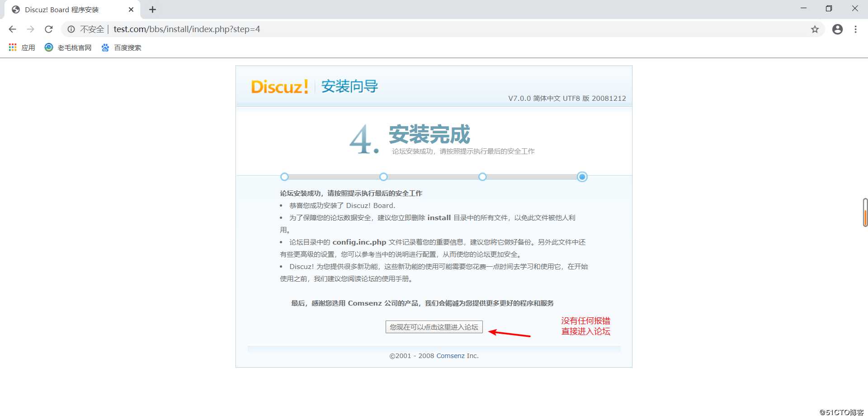Click the 安装向导 title text
The image size is (868, 420).
[x=349, y=86]
